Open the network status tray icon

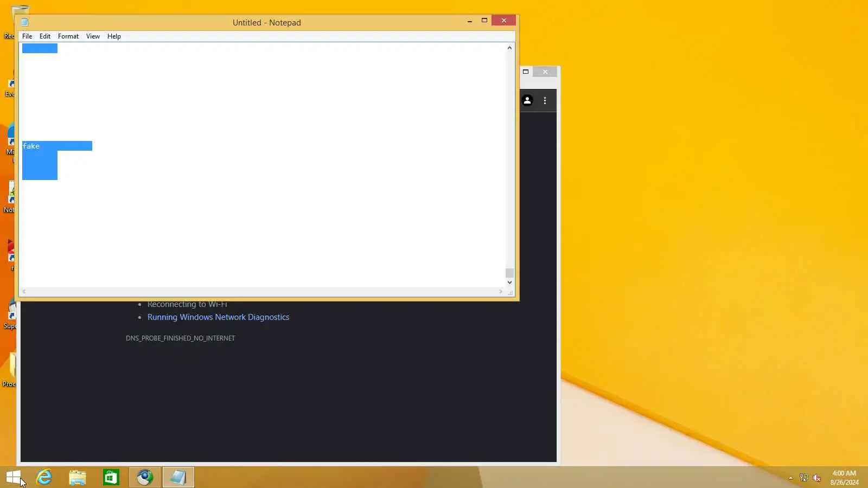(x=804, y=478)
